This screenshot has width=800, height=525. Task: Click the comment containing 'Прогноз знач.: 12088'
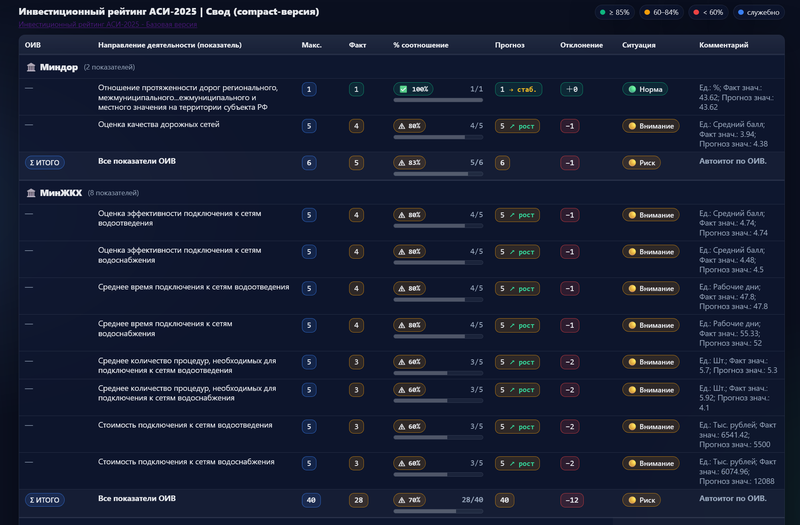coord(738,471)
